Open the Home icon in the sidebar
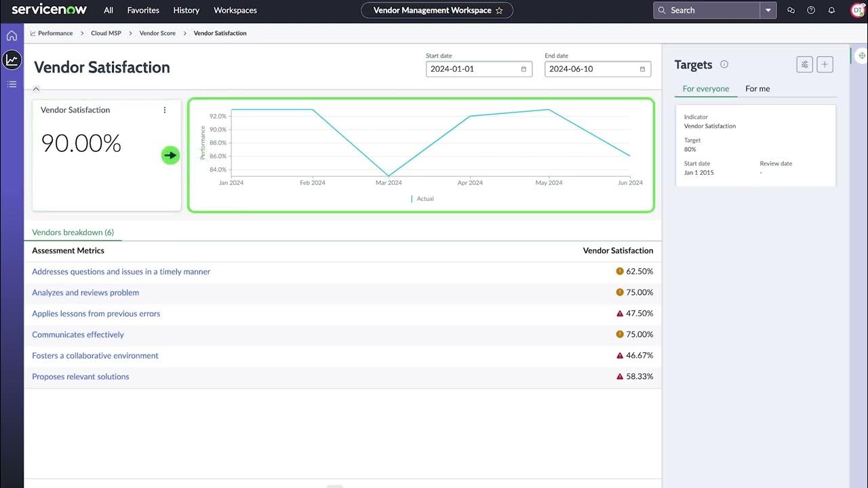Viewport: 868px width, 488px height. 12,35
